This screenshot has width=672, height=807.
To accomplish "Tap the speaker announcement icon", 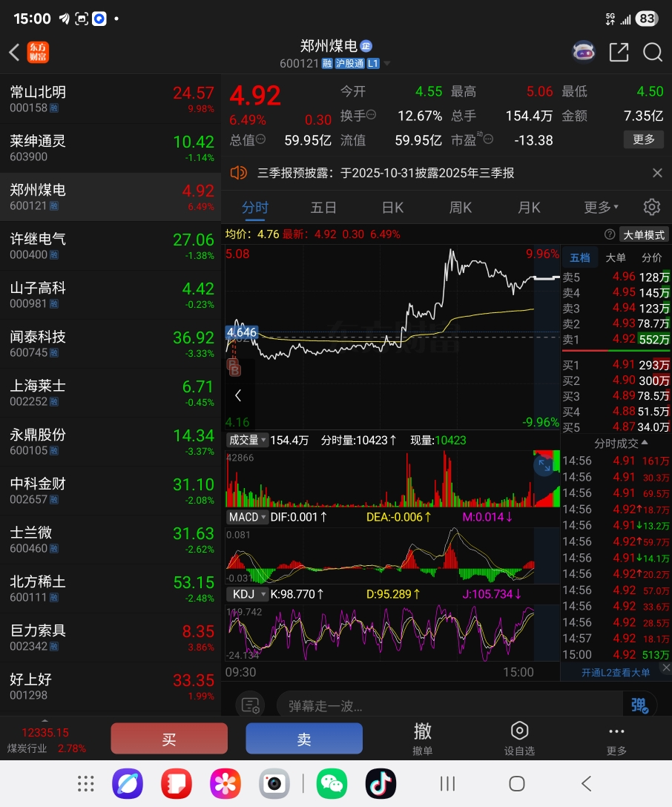I will 238,172.
